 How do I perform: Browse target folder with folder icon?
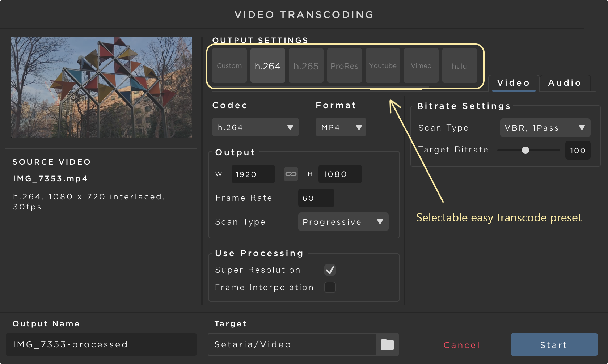387,344
